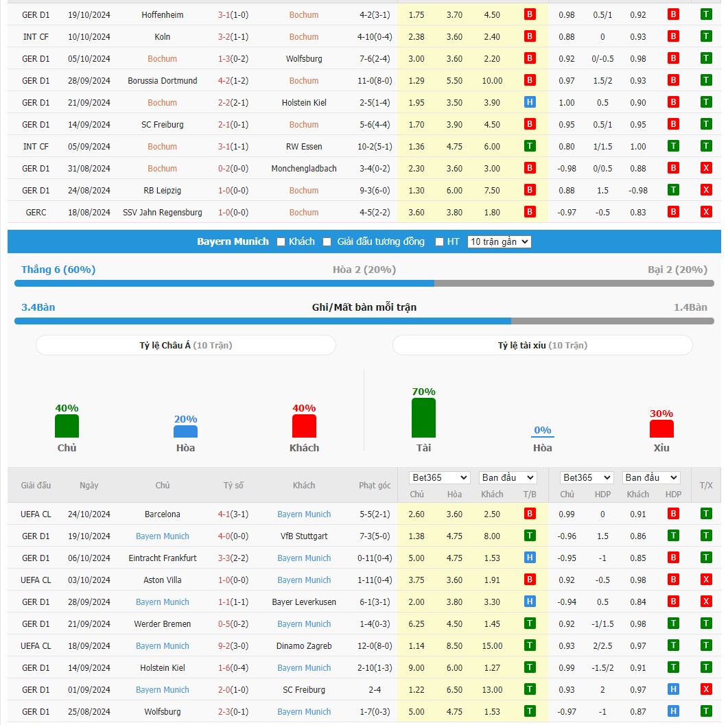Open the 10 trận gần dropdown
Image resolution: width=728 pixels, height=725 pixels.
pyautogui.click(x=499, y=242)
